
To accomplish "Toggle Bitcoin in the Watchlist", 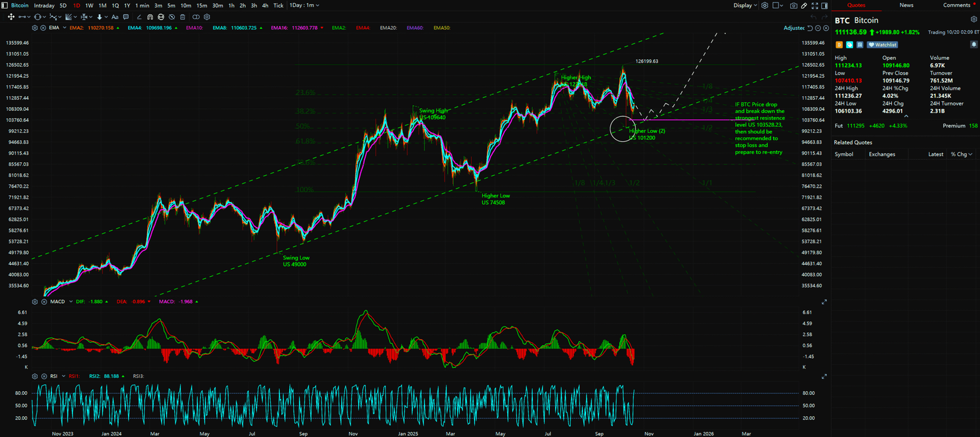I will (883, 45).
